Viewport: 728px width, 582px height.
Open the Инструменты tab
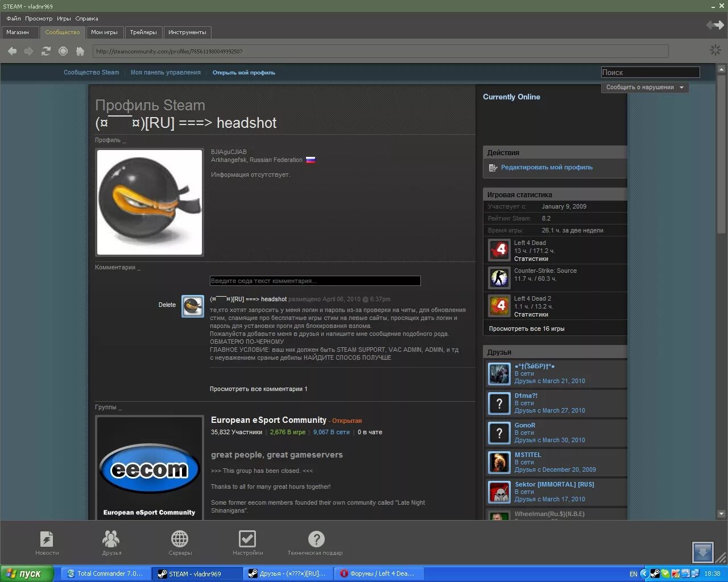(187, 32)
